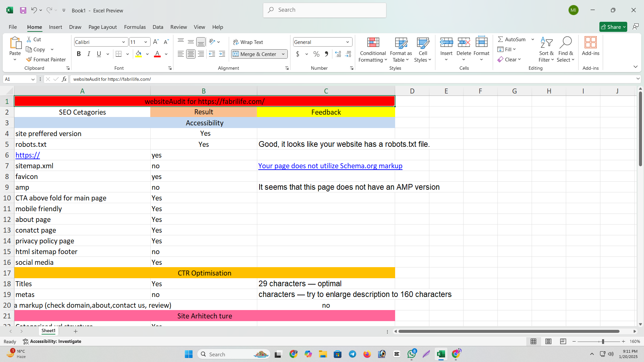Click the Increase Font Size icon
Image resolution: width=644 pixels, height=362 pixels.
pos(156,42)
